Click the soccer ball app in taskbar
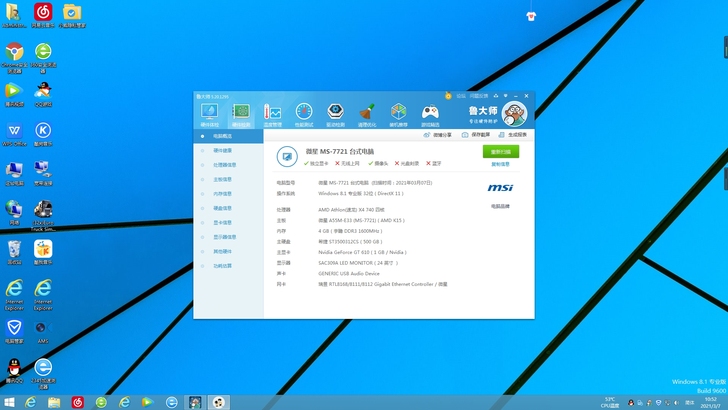This screenshot has width=728, height=410. (219, 402)
